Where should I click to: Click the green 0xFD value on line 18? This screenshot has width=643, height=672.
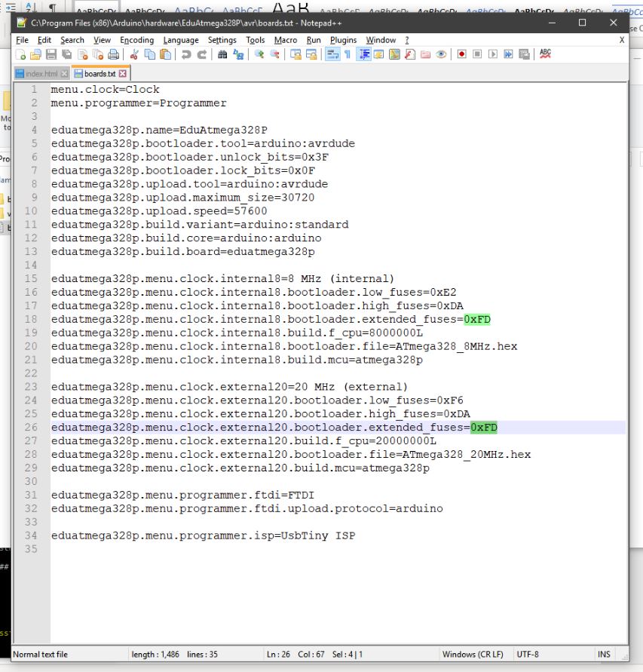click(477, 320)
